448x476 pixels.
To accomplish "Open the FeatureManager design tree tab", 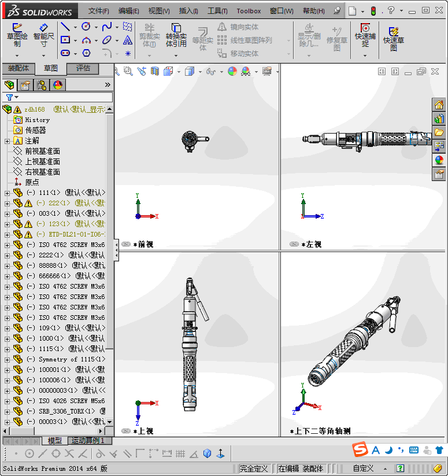I will click(9, 85).
